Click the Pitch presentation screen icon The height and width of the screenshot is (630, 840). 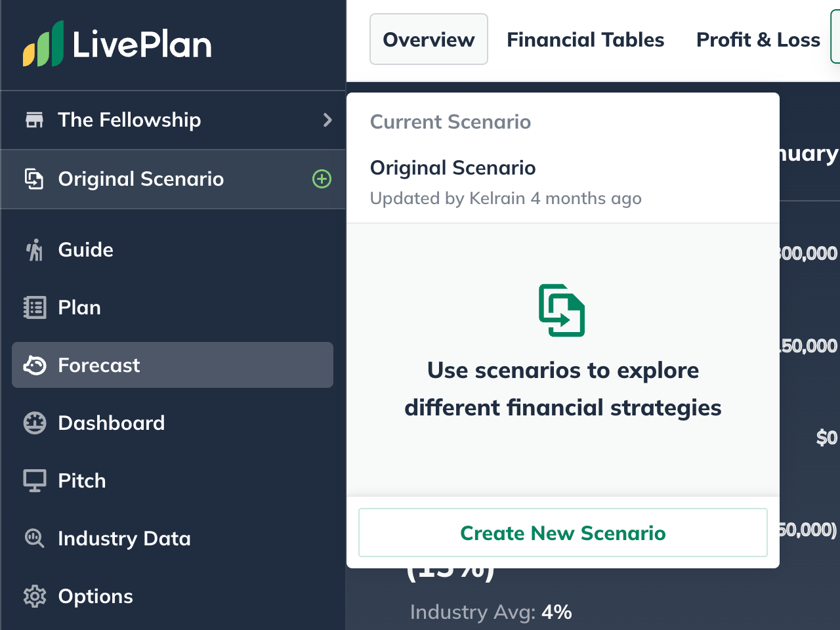coord(34,481)
